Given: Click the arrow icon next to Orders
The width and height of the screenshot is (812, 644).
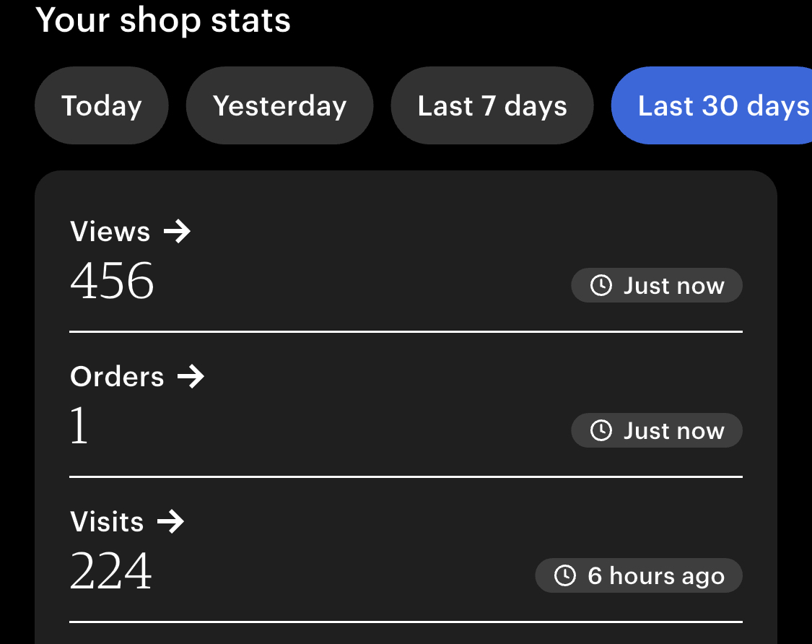Looking at the screenshot, I should click(x=191, y=377).
